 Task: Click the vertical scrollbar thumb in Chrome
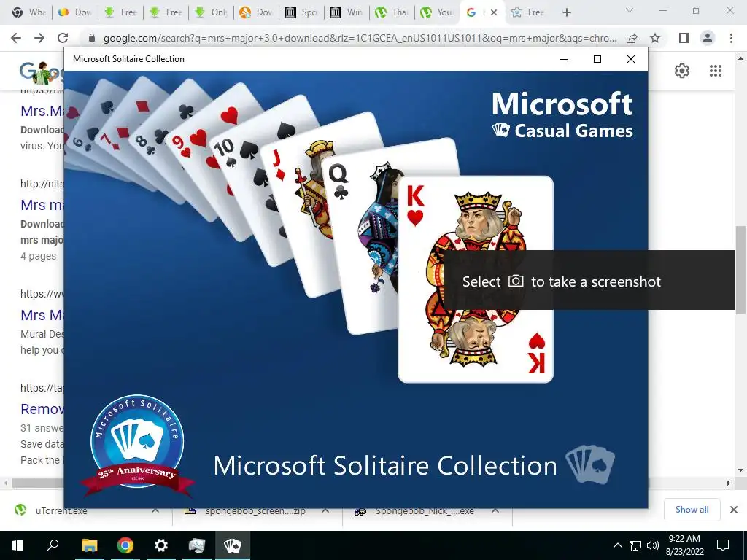740,269
